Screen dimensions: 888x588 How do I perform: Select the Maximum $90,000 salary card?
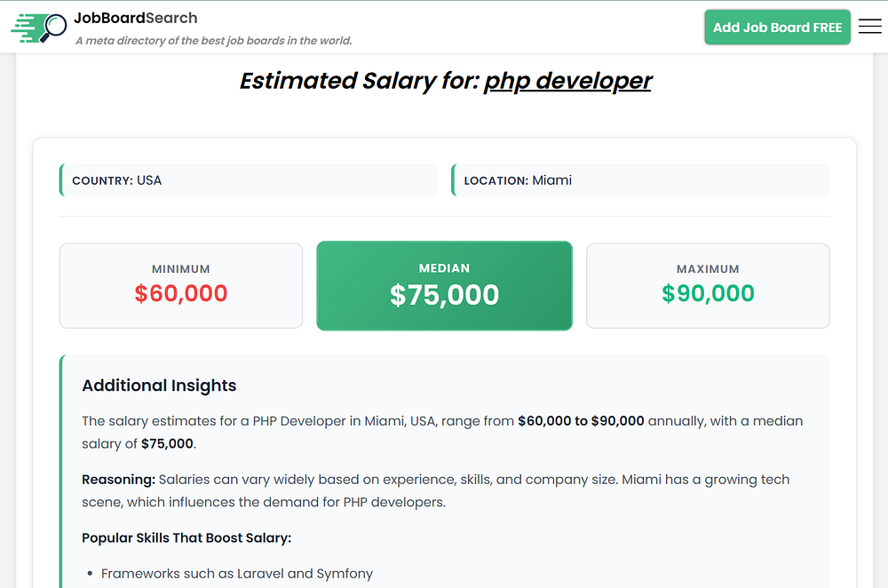pyautogui.click(x=708, y=286)
